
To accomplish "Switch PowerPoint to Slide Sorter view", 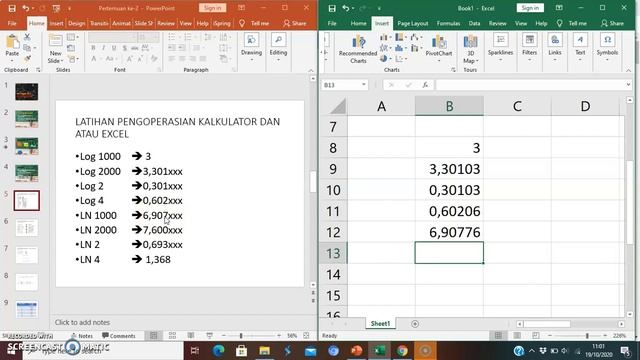I will coord(172,336).
